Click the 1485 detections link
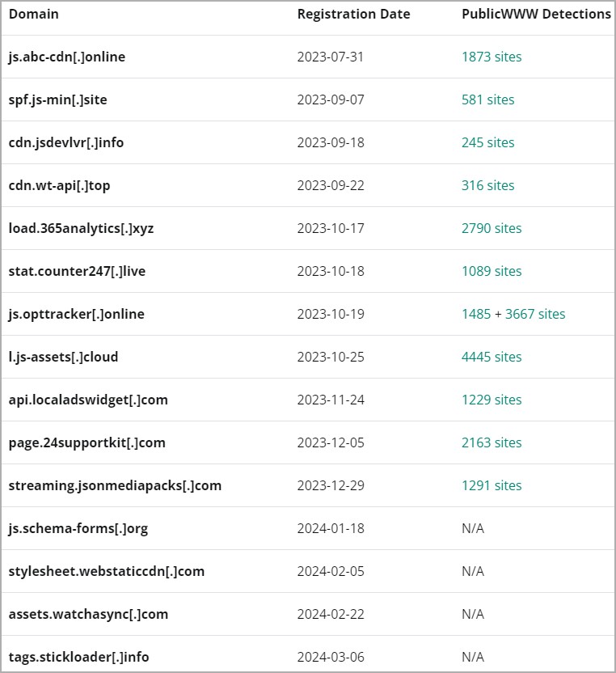This screenshot has width=616, height=673. click(476, 314)
